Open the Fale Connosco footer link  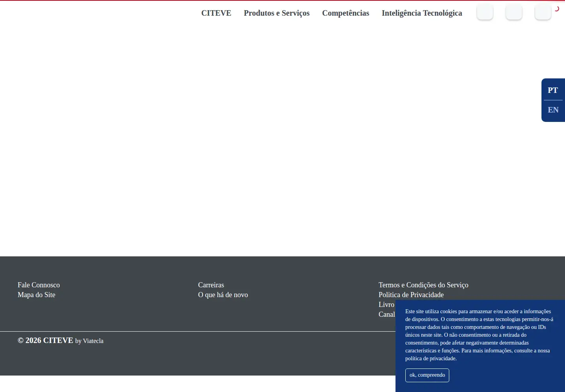click(x=39, y=285)
